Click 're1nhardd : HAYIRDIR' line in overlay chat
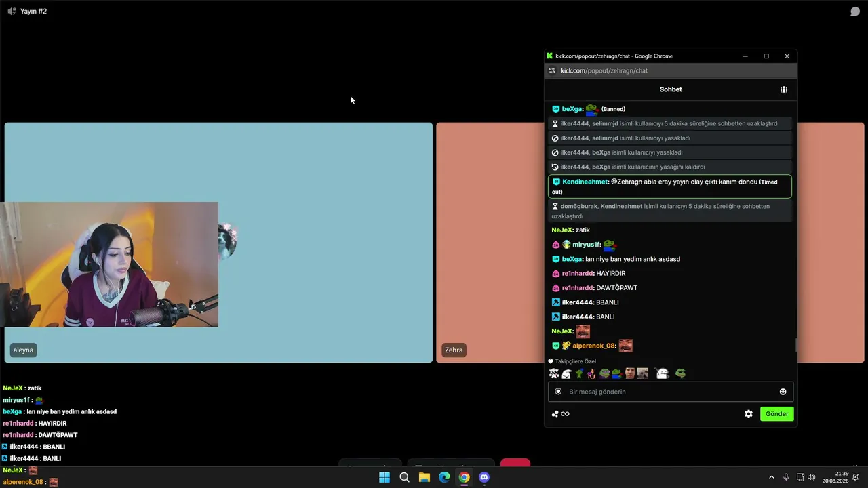This screenshot has width=868, height=488. [x=35, y=424]
